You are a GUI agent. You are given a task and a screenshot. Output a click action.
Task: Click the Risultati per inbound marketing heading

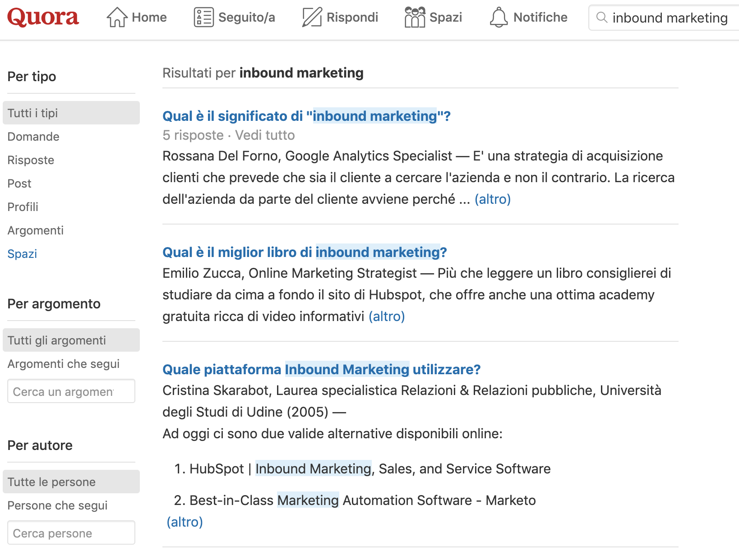pyautogui.click(x=263, y=73)
